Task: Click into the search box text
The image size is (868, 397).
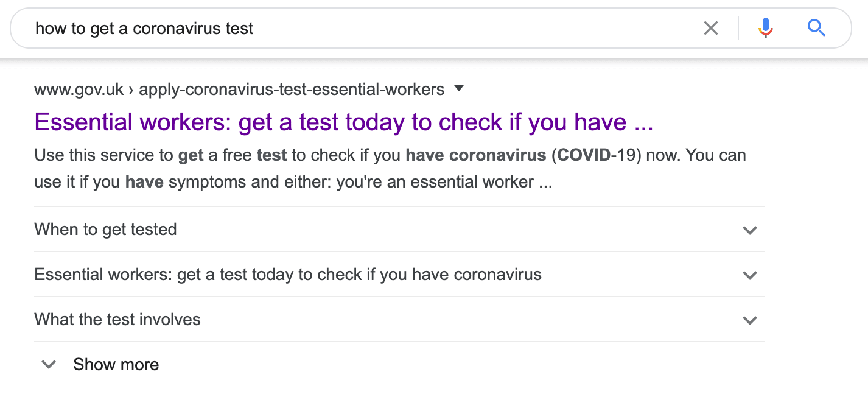Action: [365, 28]
